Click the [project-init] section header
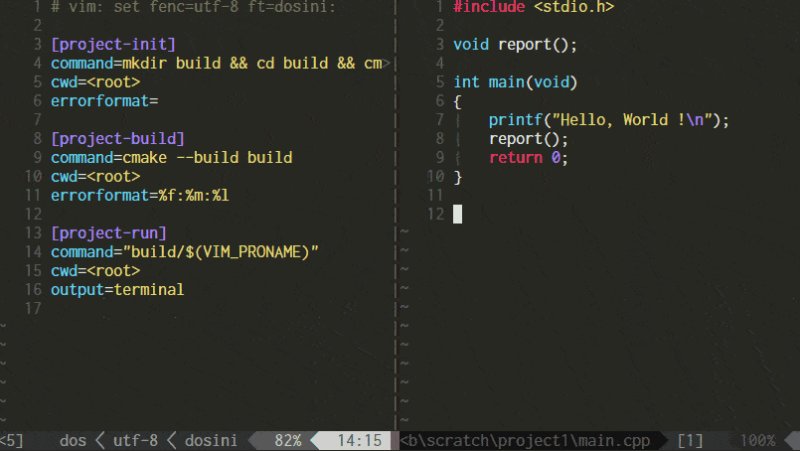 tap(113, 44)
